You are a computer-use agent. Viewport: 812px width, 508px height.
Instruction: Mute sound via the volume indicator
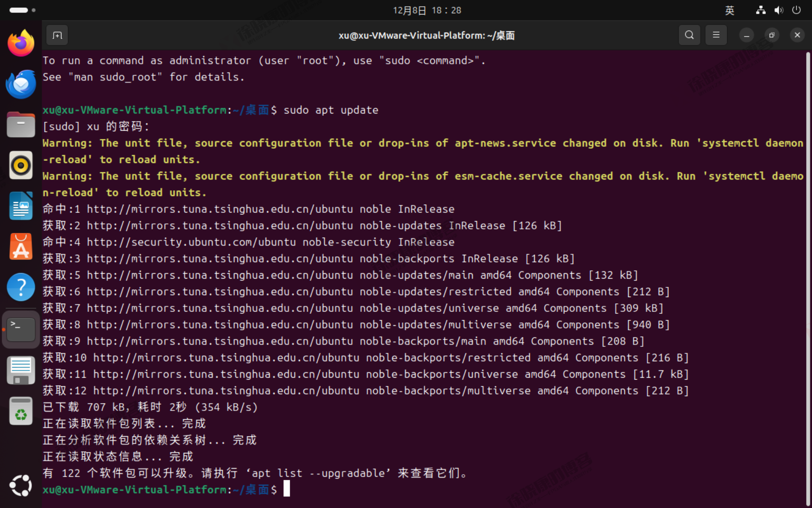click(778, 10)
